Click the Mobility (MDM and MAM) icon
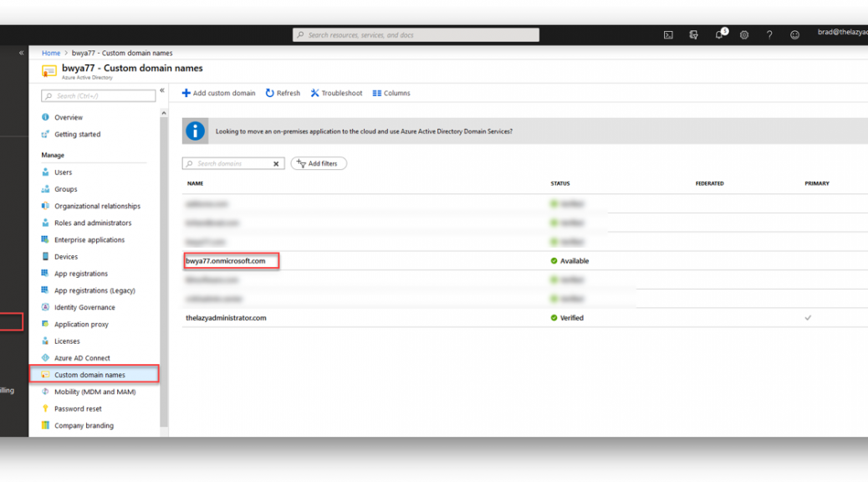Screen dimensions: 868x482 [45, 392]
